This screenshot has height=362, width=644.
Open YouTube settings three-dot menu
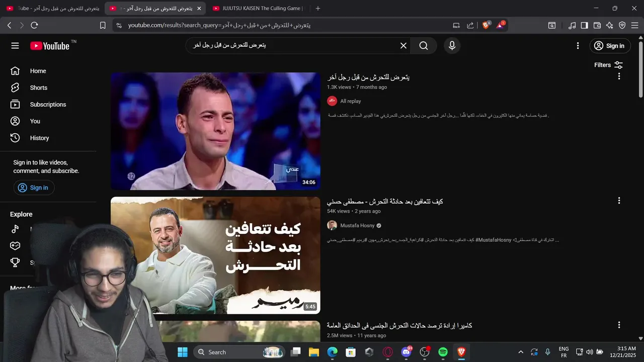[578, 46]
